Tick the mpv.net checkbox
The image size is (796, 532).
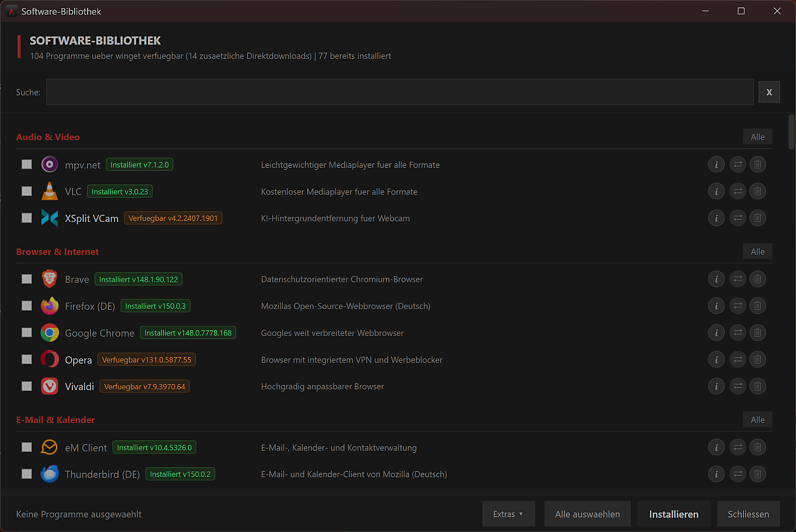tap(27, 165)
